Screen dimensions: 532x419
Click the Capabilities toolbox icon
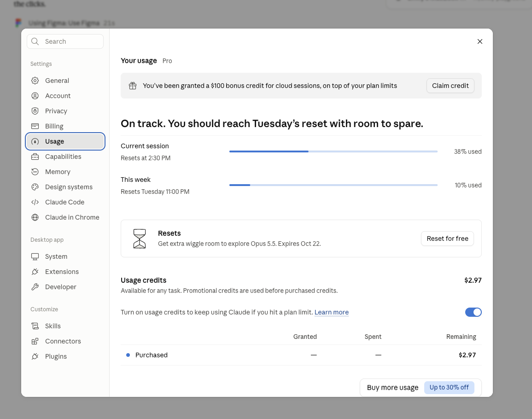click(35, 157)
